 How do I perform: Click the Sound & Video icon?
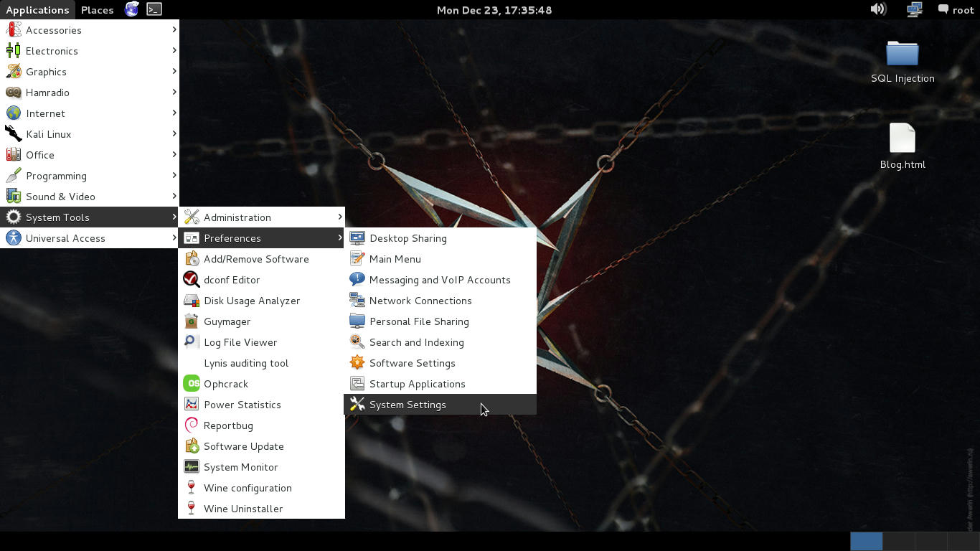[x=14, y=197]
